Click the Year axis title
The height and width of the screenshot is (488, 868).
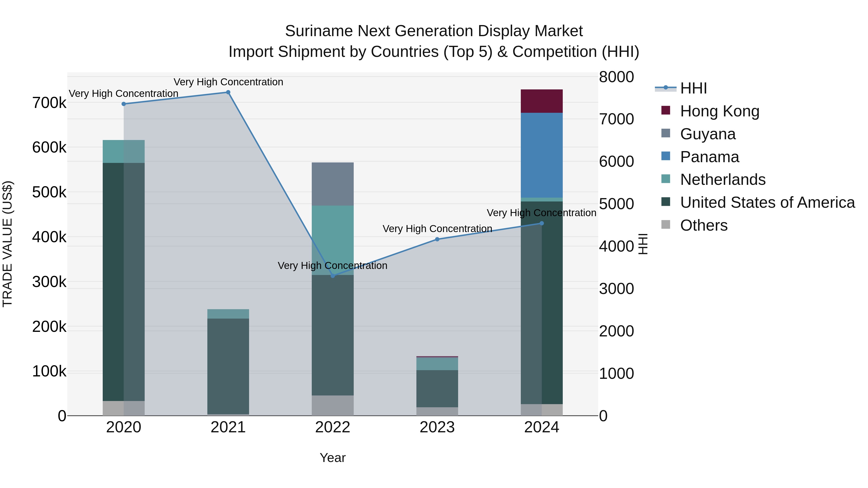click(x=332, y=458)
